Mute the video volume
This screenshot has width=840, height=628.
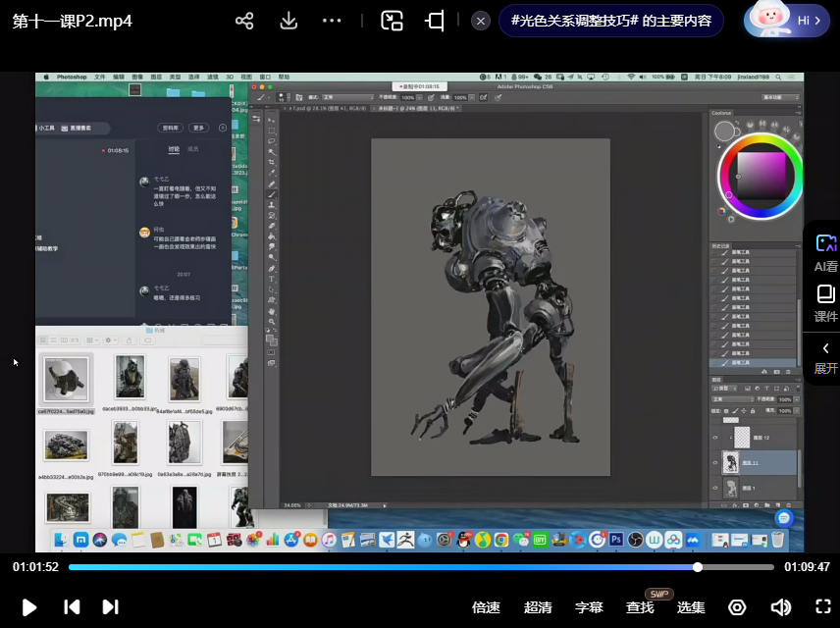tap(780, 607)
